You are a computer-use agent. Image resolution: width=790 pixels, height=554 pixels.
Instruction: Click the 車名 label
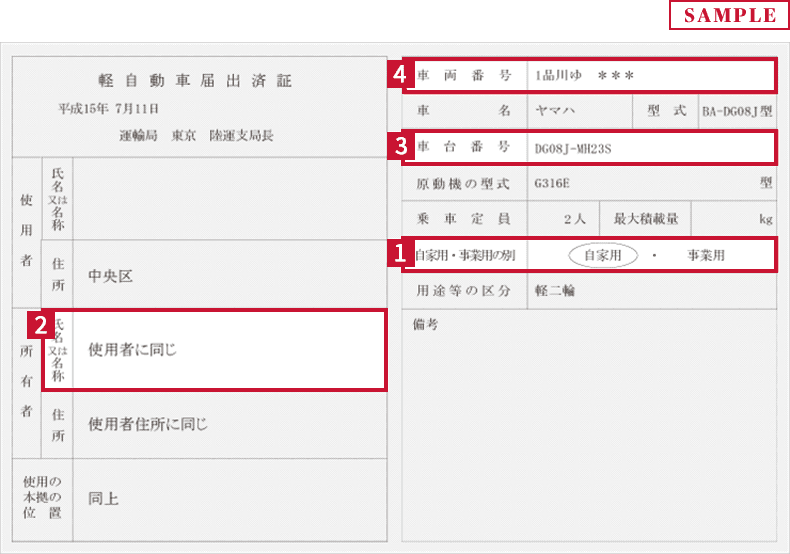coord(464,110)
